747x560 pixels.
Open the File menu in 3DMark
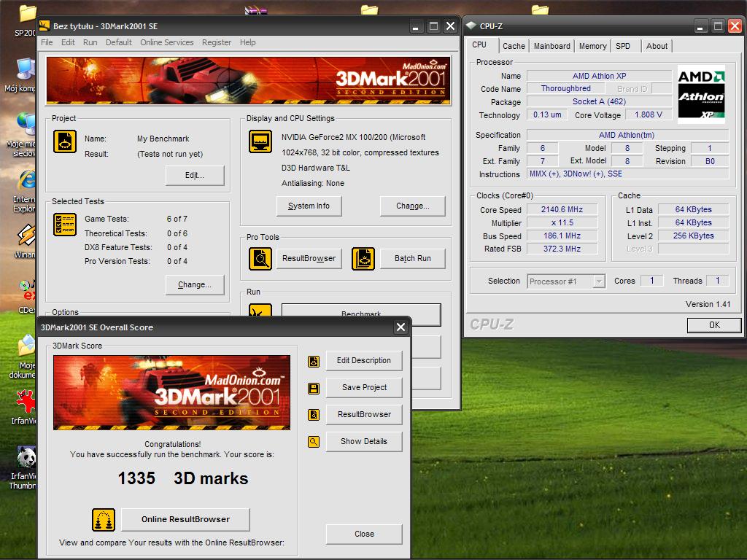point(47,42)
